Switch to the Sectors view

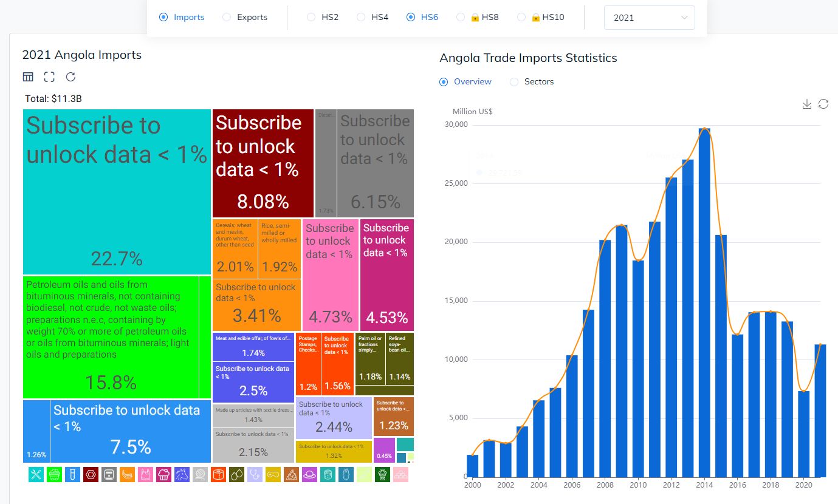coord(514,81)
